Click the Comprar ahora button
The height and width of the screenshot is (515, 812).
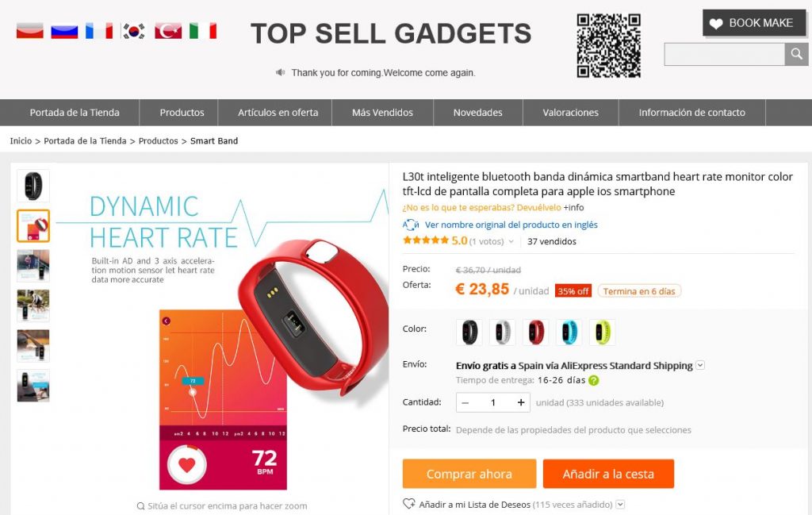click(x=469, y=474)
